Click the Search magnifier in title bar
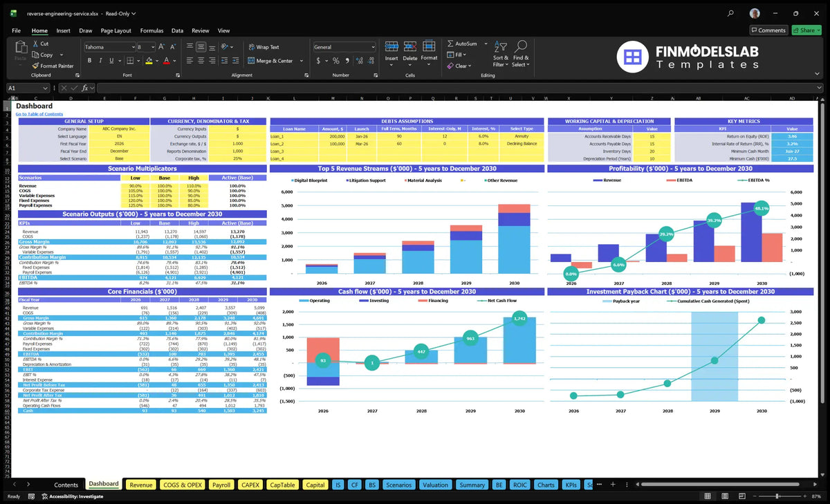This screenshot has height=504, width=830. pos(731,13)
